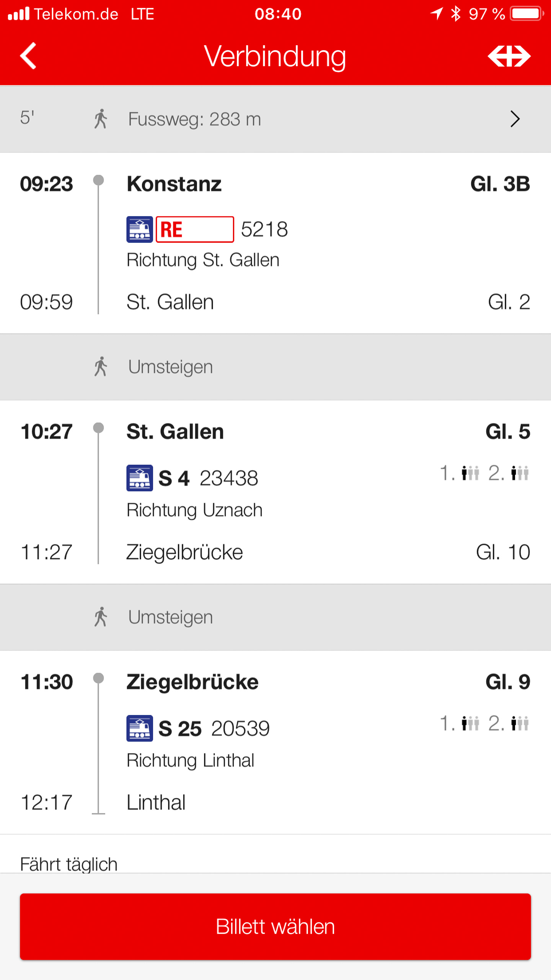
Task: Tap the train icon beside S 25
Action: [x=140, y=728]
